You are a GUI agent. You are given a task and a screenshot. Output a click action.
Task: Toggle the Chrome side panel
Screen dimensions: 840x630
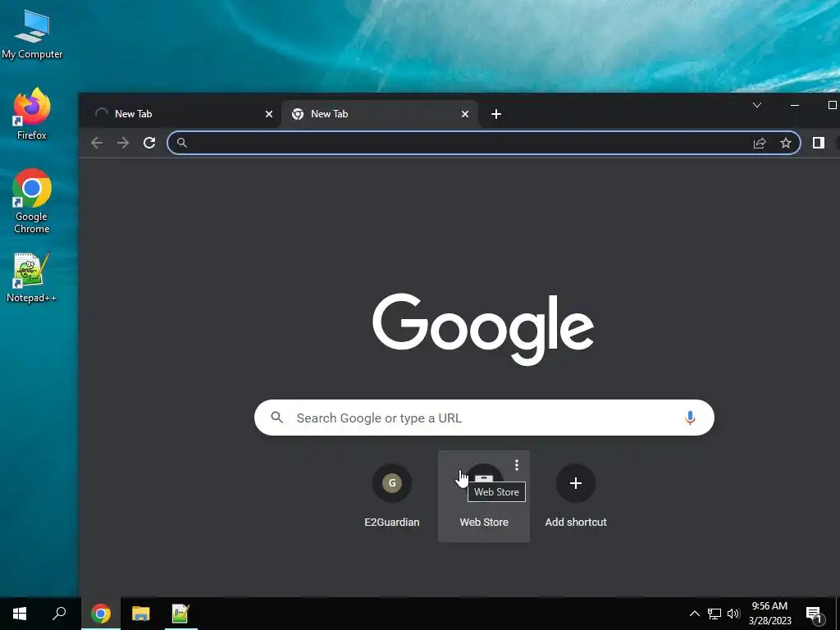point(818,143)
